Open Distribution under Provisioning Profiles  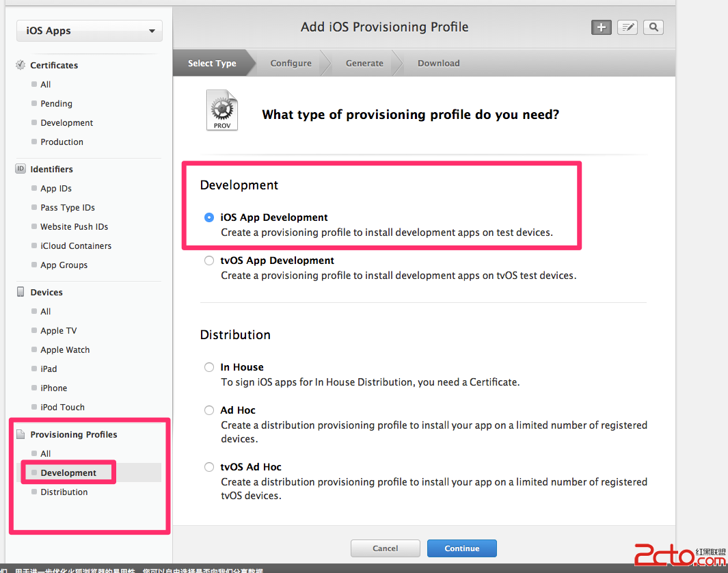click(64, 492)
